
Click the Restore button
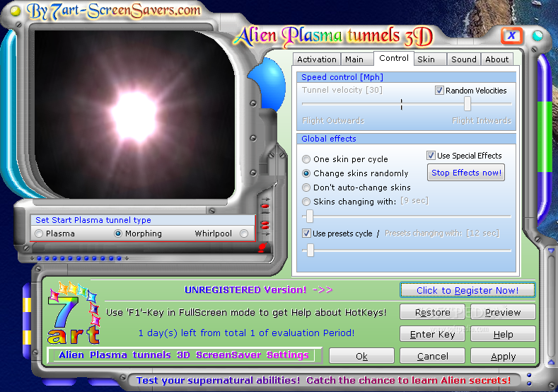coord(432,312)
